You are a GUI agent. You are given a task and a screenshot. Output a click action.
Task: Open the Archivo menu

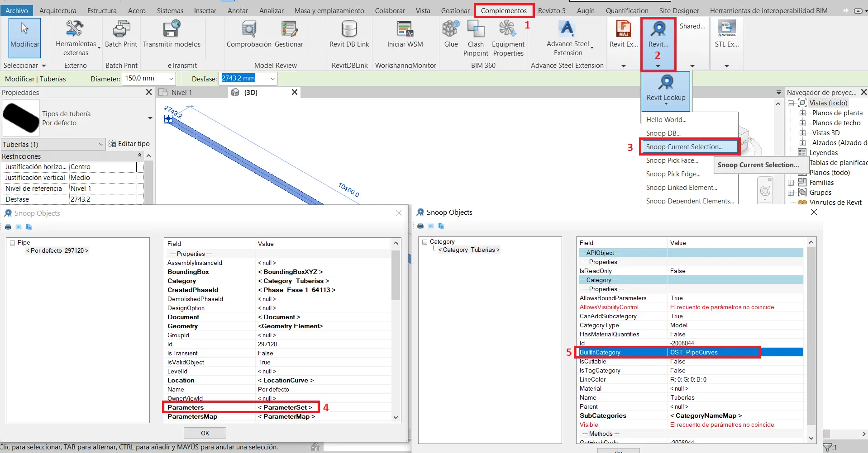pyautogui.click(x=17, y=10)
